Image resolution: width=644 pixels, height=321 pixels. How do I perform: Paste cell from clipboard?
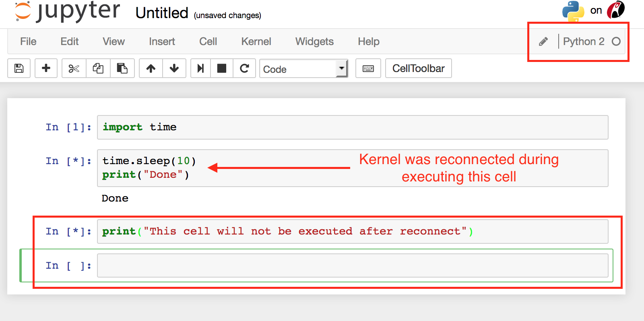[x=123, y=68]
